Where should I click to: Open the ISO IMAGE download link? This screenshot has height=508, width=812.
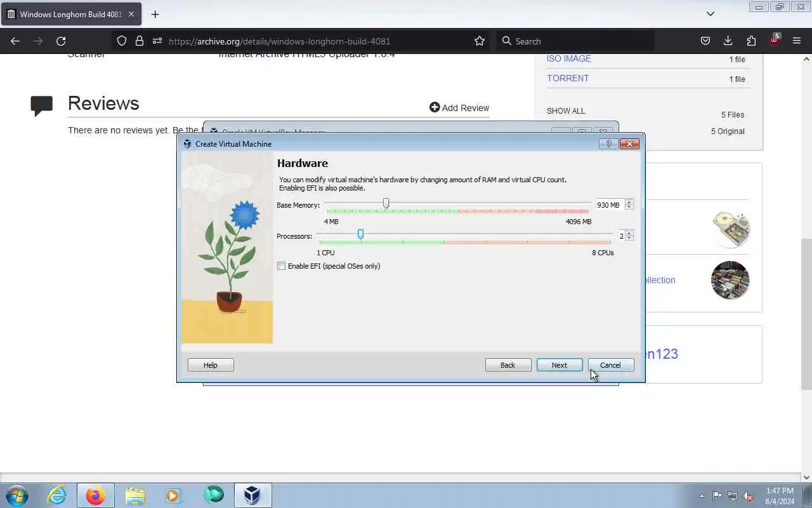click(569, 58)
